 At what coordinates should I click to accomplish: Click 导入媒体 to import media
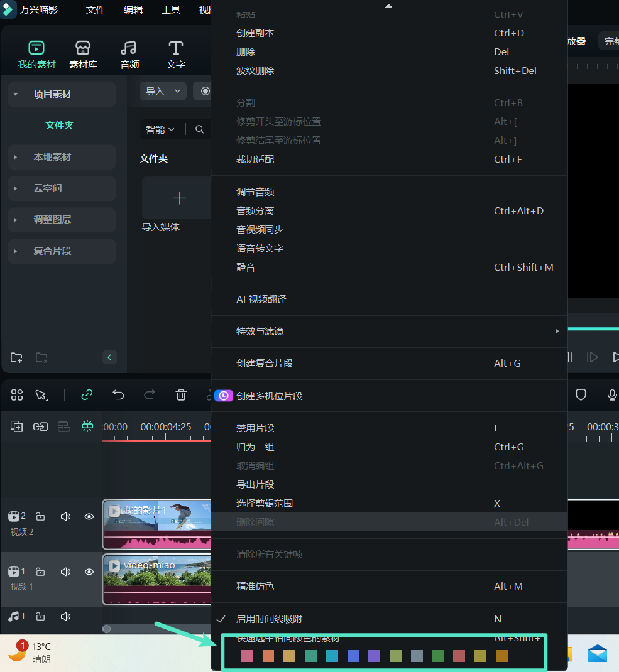180,207
